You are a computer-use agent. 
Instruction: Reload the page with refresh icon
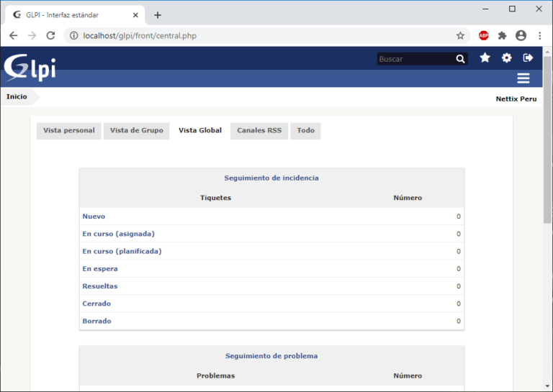click(50, 35)
